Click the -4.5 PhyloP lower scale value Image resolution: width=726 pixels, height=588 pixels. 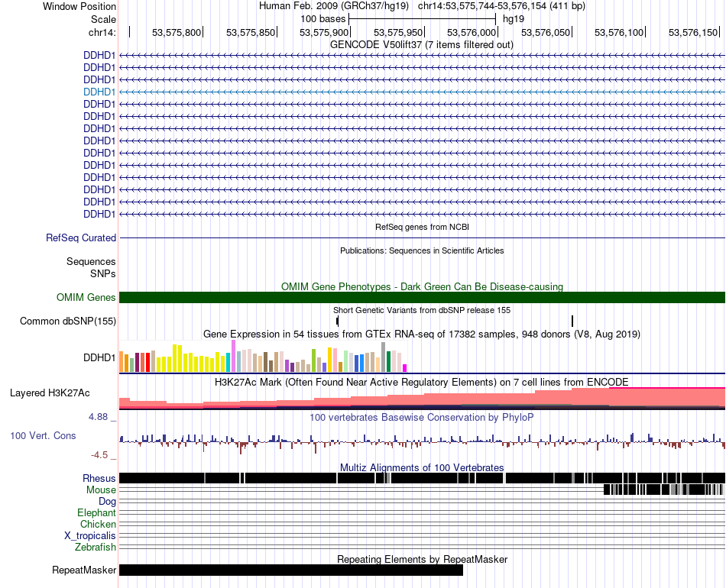(99, 455)
